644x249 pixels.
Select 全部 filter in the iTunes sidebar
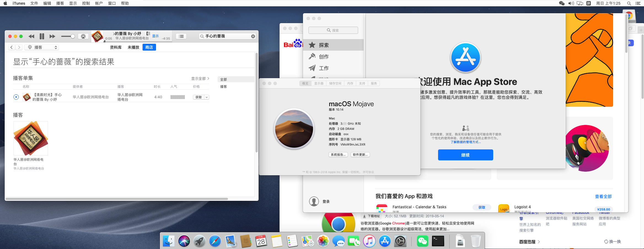click(236, 79)
